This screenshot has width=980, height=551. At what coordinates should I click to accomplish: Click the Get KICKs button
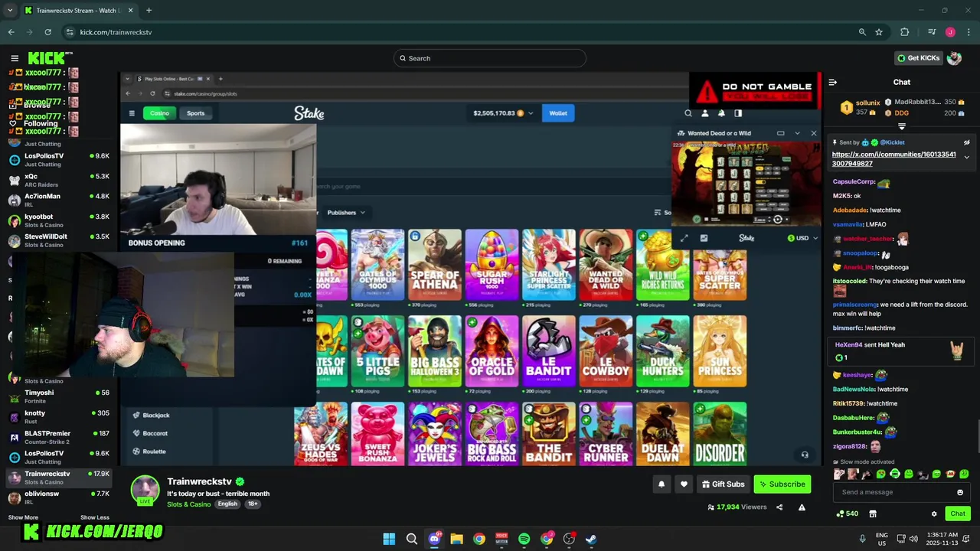click(918, 58)
